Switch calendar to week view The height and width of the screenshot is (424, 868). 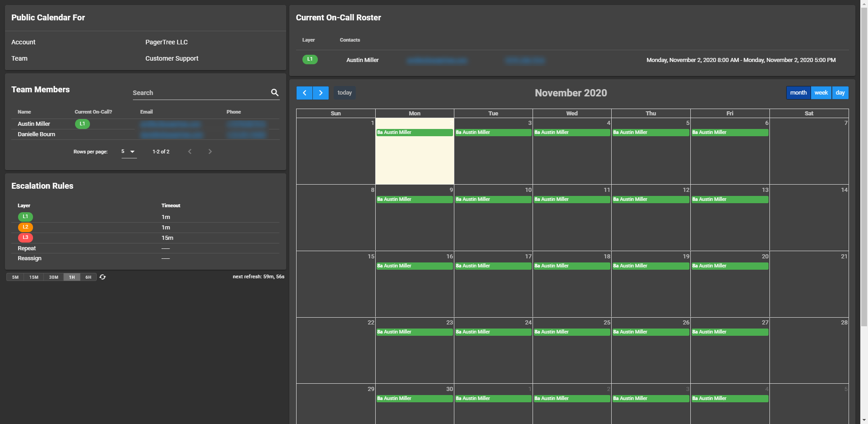pyautogui.click(x=821, y=93)
